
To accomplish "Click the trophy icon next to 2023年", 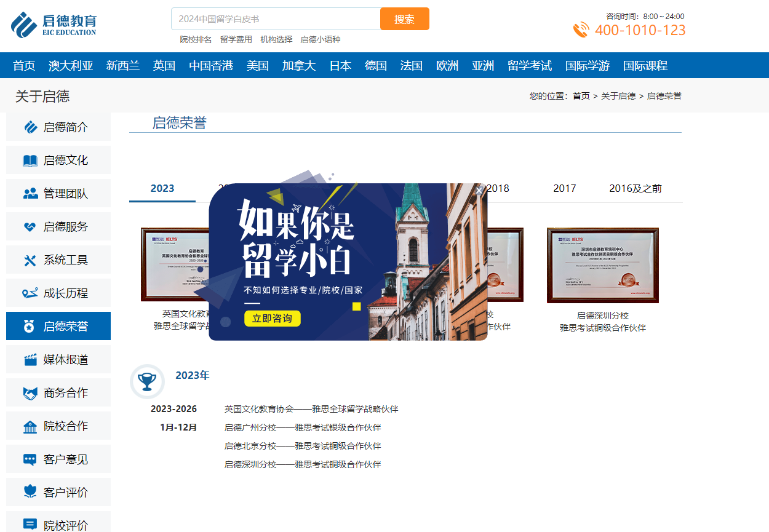I will pyautogui.click(x=147, y=381).
